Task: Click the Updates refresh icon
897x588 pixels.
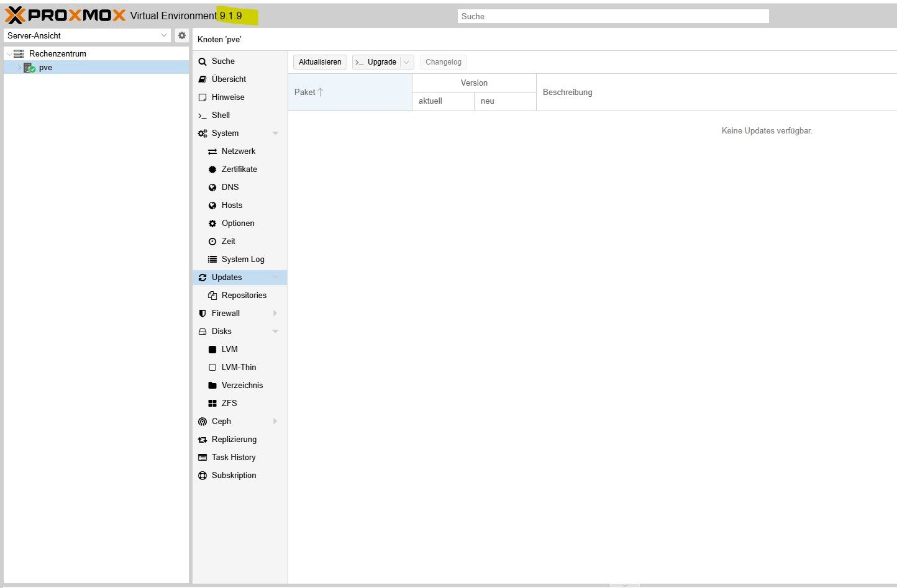Action: pos(203,278)
